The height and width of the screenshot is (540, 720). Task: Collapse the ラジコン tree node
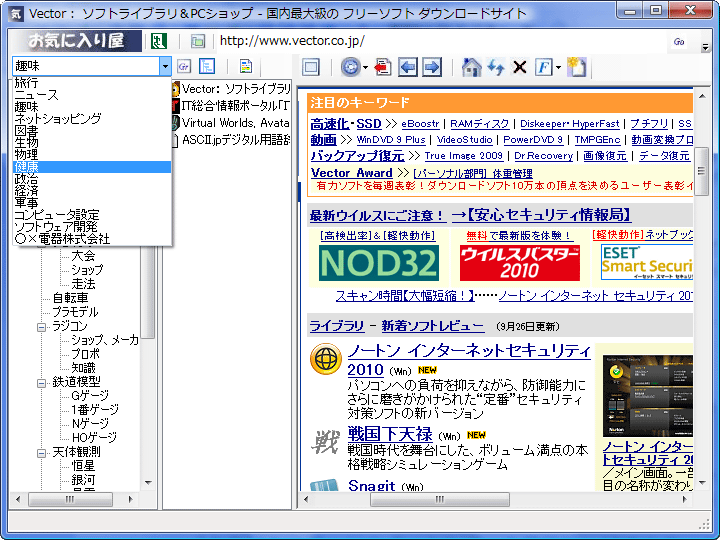(42, 327)
